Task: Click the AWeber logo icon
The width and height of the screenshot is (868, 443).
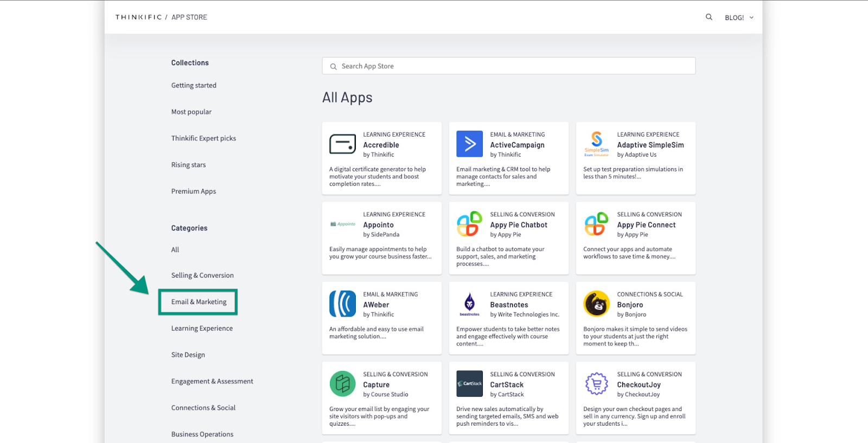Action: click(342, 304)
